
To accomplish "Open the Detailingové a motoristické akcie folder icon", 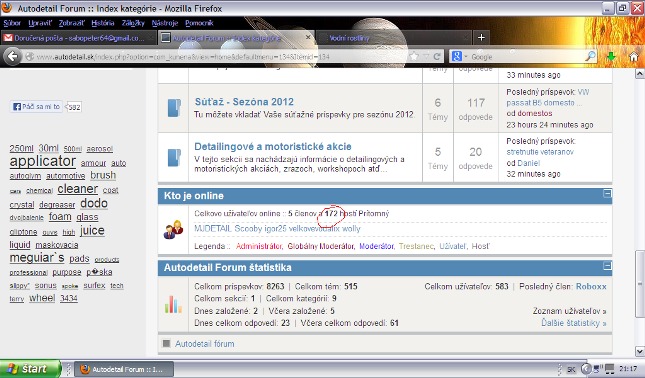I will coord(174,158).
